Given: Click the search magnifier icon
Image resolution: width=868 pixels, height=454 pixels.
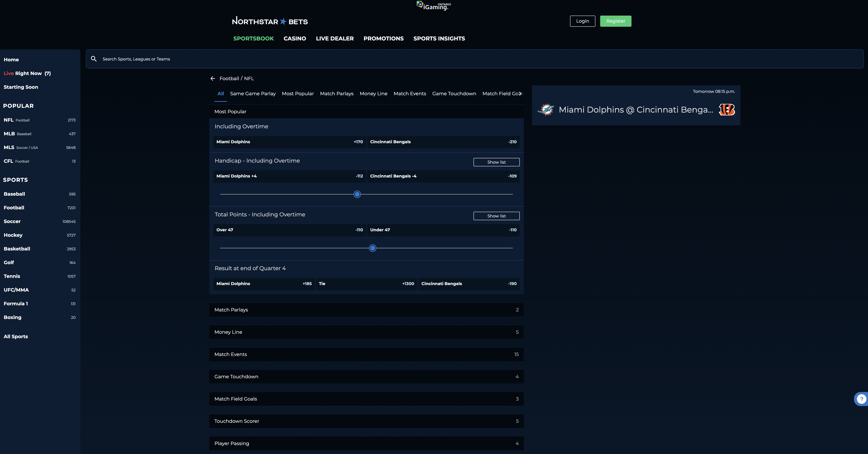Looking at the screenshot, I should point(94,59).
